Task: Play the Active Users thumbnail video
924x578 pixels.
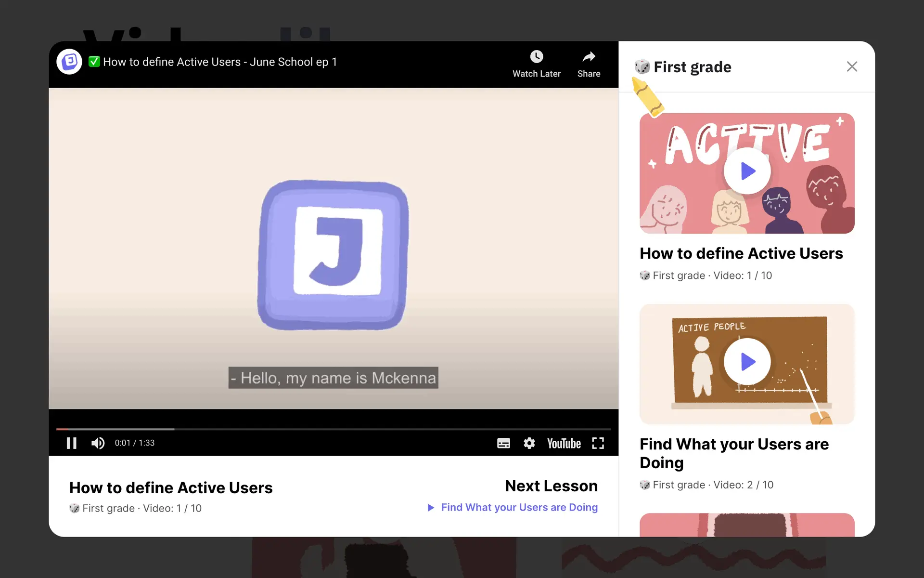Action: coord(747,171)
